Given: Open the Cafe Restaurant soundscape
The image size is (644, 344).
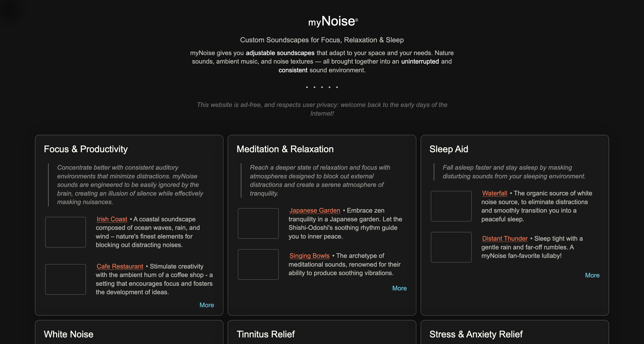Looking at the screenshot, I should tap(119, 266).
